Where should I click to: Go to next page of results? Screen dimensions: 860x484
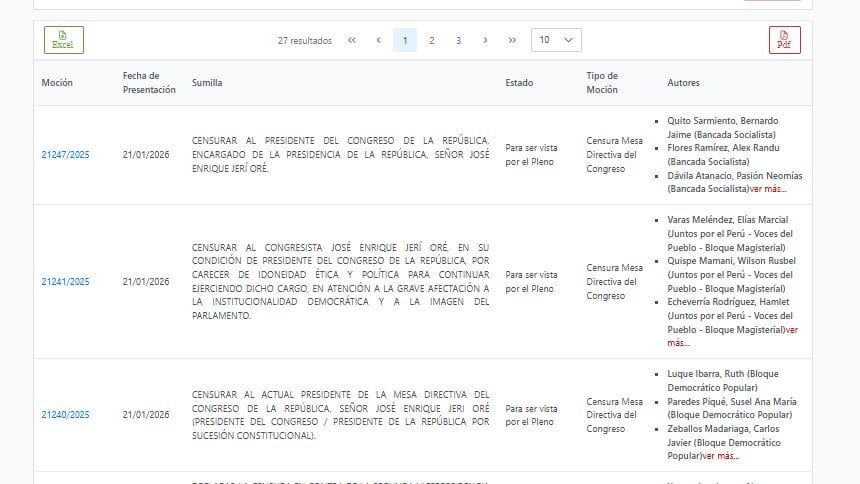click(x=485, y=40)
